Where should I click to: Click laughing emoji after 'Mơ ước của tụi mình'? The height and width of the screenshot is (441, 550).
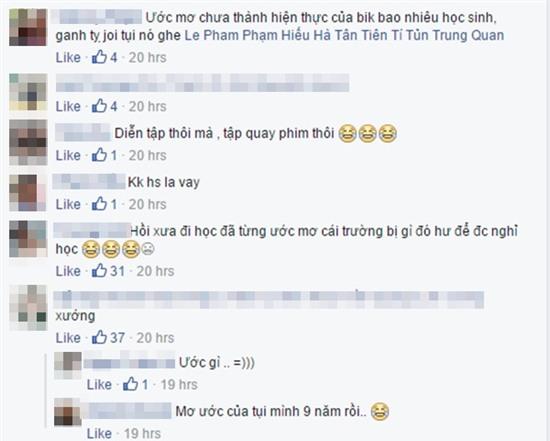[380, 412]
